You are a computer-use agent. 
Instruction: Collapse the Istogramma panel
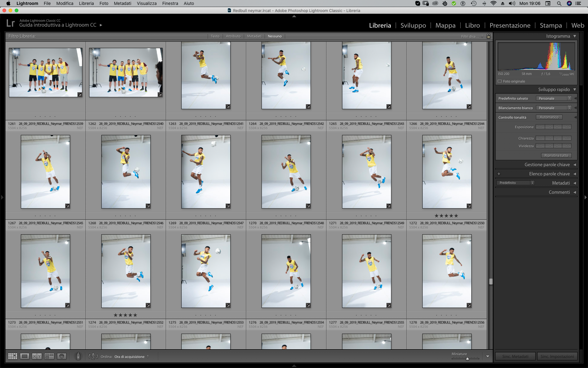[575, 36]
